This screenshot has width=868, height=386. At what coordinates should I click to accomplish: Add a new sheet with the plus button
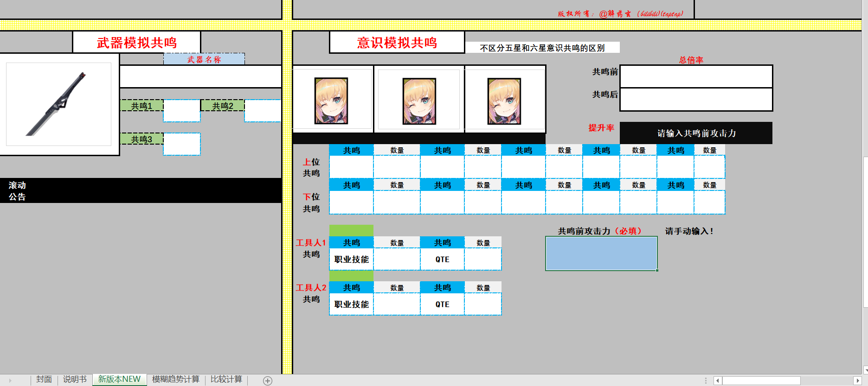tap(268, 380)
